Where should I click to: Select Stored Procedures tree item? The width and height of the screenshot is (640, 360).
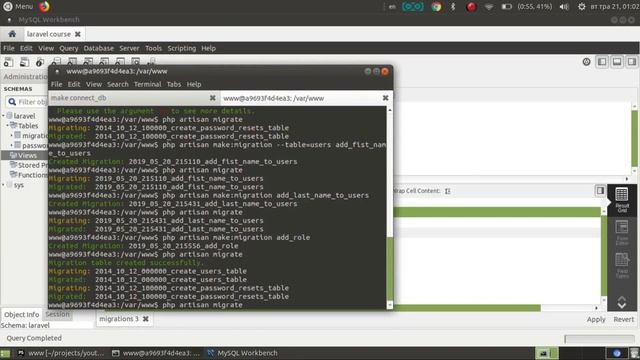pyautogui.click(x=29, y=165)
